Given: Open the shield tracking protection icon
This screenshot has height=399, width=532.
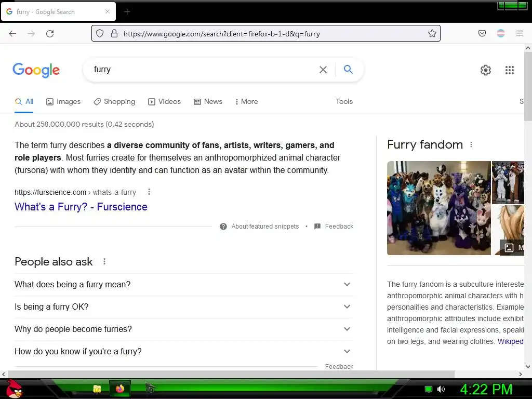Looking at the screenshot, I should pyautogui.click(x=99, y=33).
